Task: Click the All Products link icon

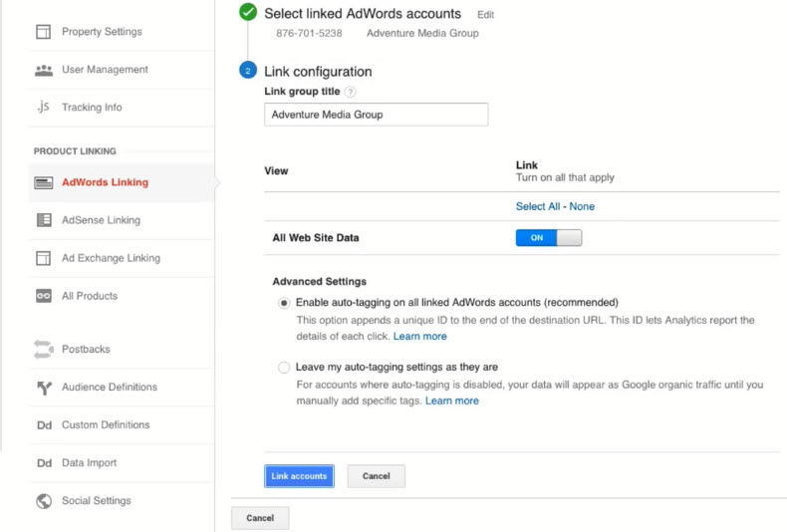Action: (43, 296)
